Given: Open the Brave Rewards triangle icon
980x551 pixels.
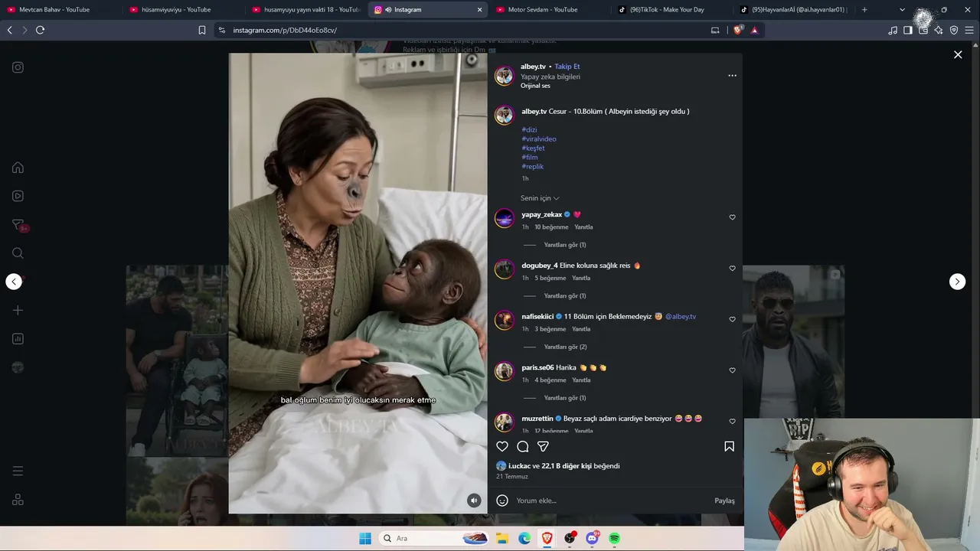Looking at the screenshot, I should [x=754, y=30].
